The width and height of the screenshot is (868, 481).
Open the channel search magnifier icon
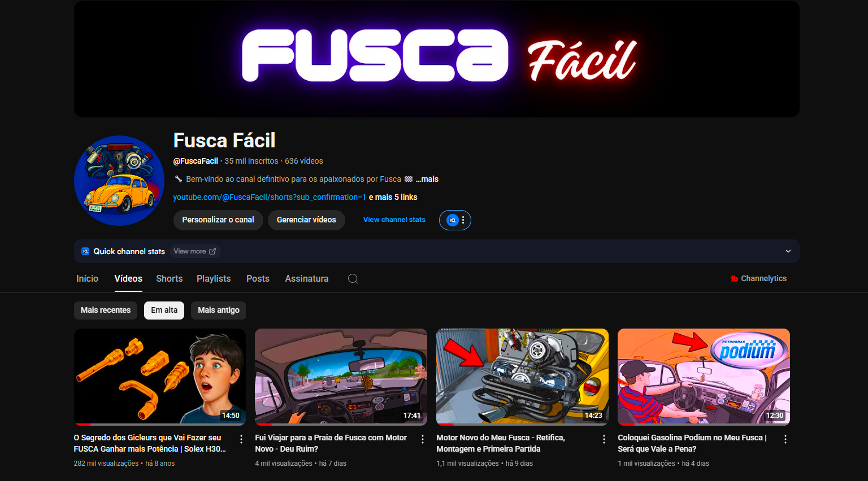pyautogui.click(x=353, y=279)
